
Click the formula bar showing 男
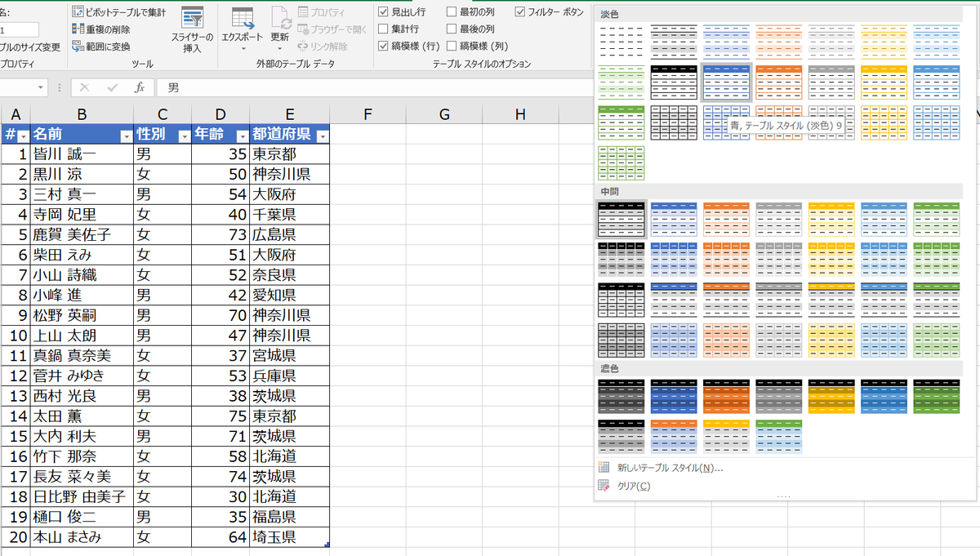[376, 87]
